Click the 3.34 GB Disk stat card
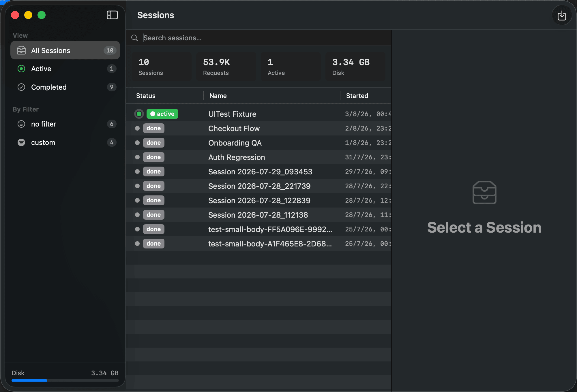Screen dimensions: 577x392 [x=355, y=67]
